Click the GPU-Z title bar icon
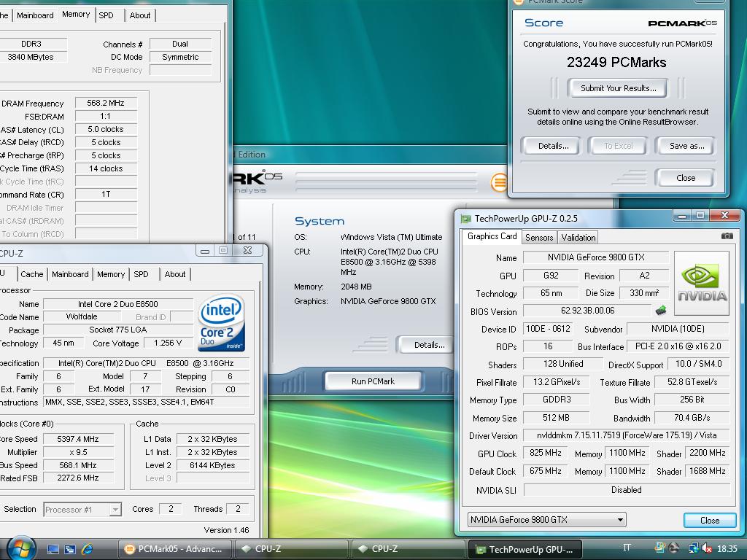The image size is (747, 560). click(465, 219)
